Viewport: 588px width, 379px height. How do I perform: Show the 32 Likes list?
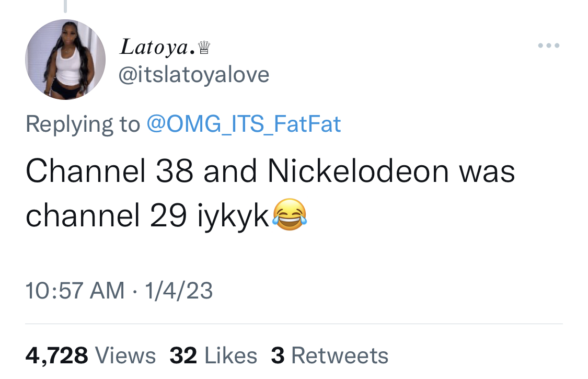[x=213, y=355]
